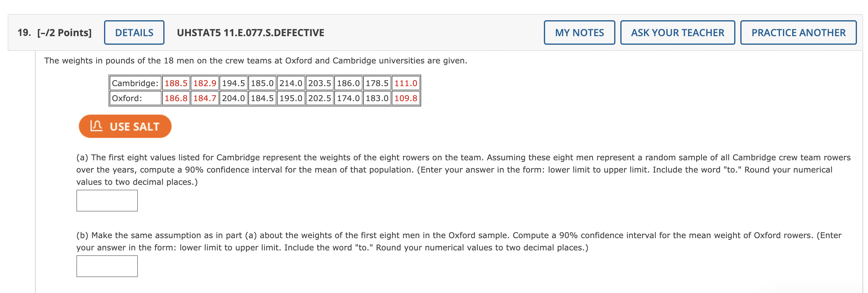
Task: Select PRACTICE ANOTHER version
Action: tap(798, 32)
